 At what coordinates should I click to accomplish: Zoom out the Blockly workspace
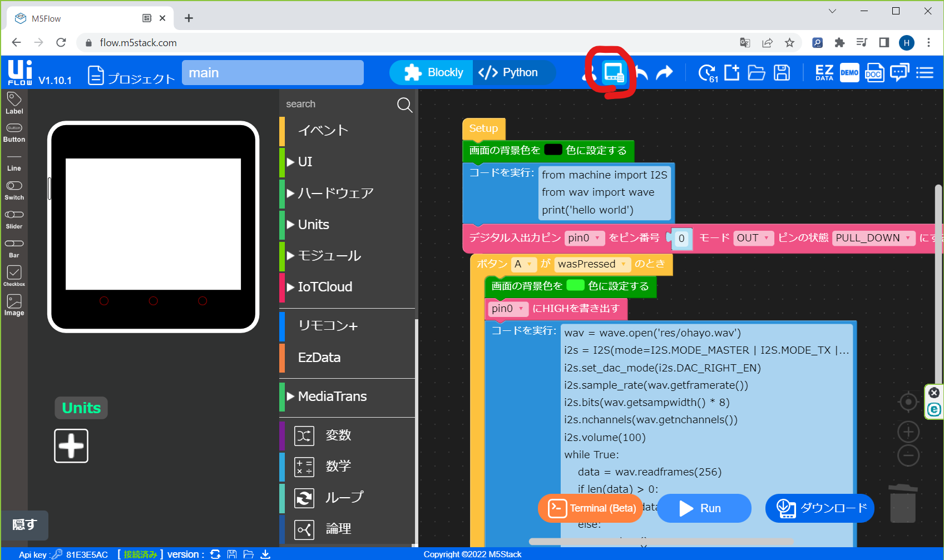click(908, 455)
